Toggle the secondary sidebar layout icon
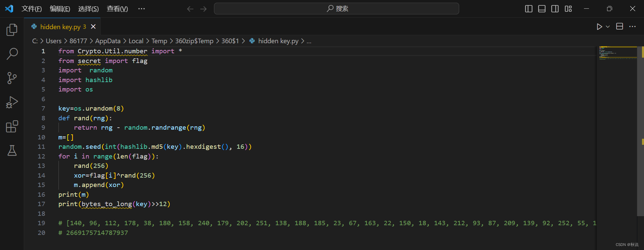 [555, 9]
